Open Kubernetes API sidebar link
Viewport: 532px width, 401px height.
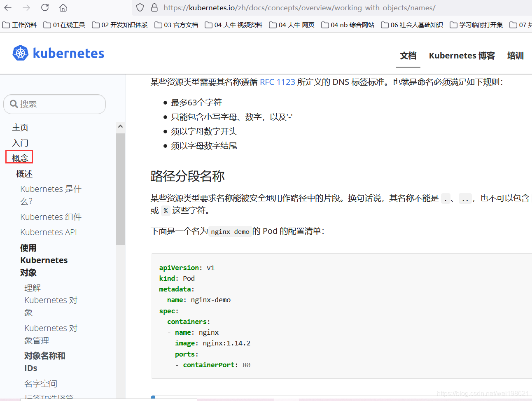pos(49,232)
